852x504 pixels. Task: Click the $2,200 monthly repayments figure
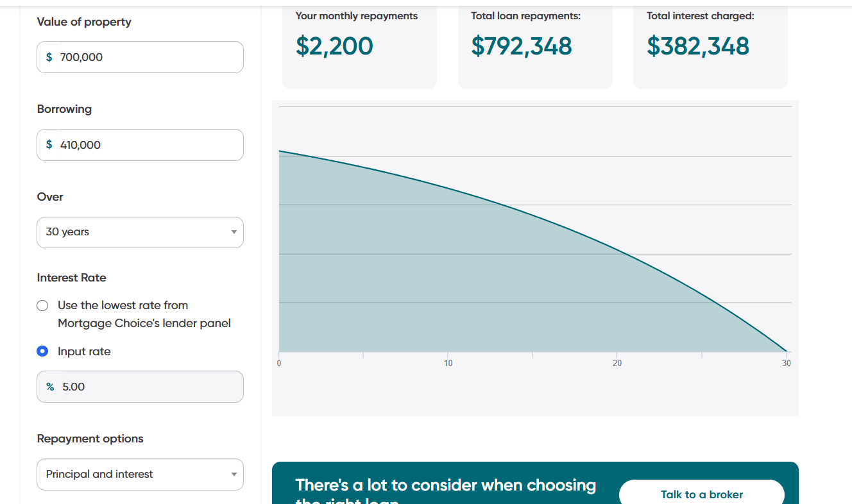click(x=334, y=46)
